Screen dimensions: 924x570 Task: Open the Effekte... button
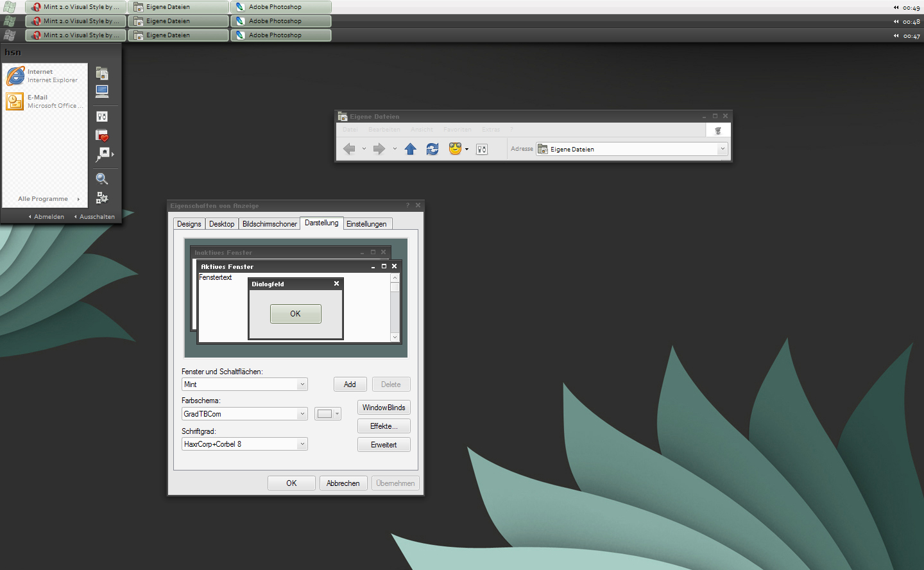coord(384,426)
